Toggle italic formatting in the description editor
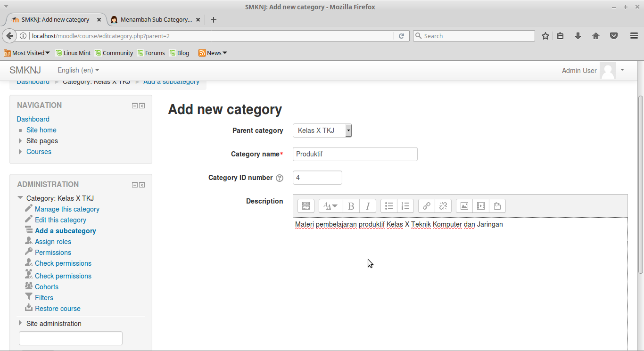 [x=367, y=206]
